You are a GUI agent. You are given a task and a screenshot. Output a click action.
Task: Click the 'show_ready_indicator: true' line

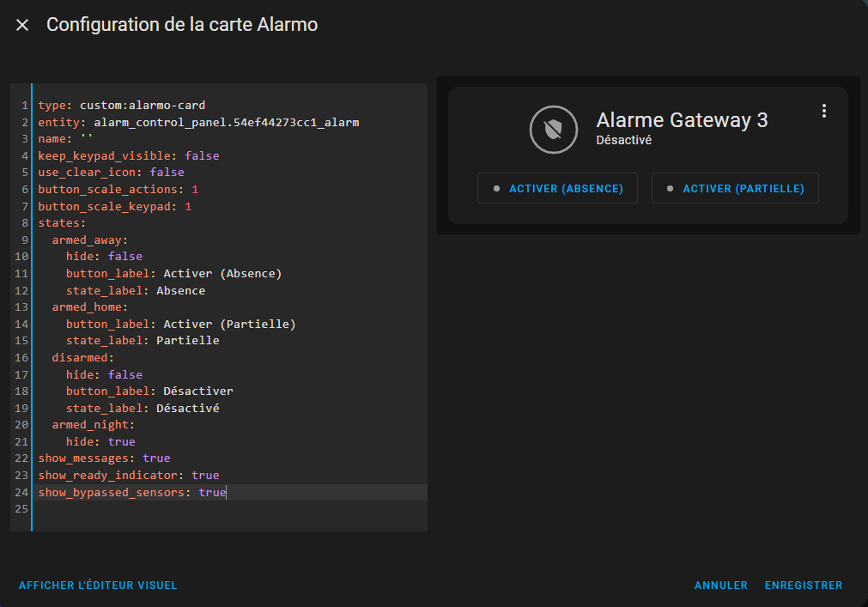pyautogui.click(x=129, y=476)
